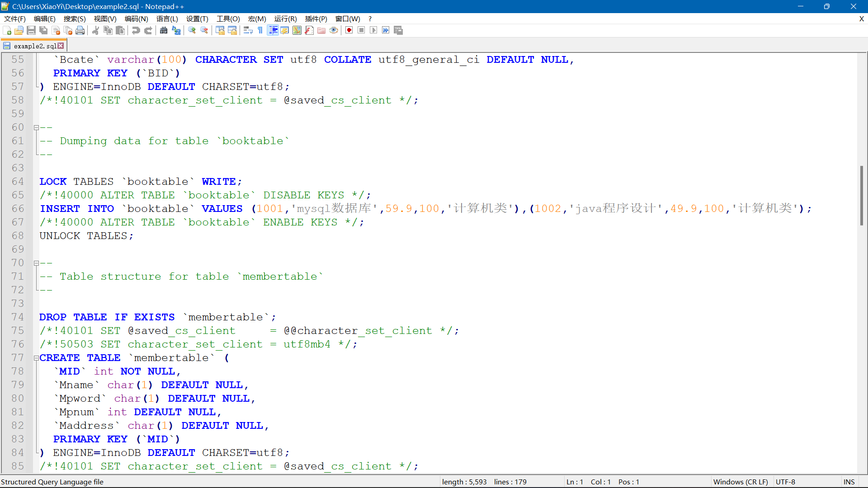Zoom in using magnifier plus icon

tap(191, 30)
